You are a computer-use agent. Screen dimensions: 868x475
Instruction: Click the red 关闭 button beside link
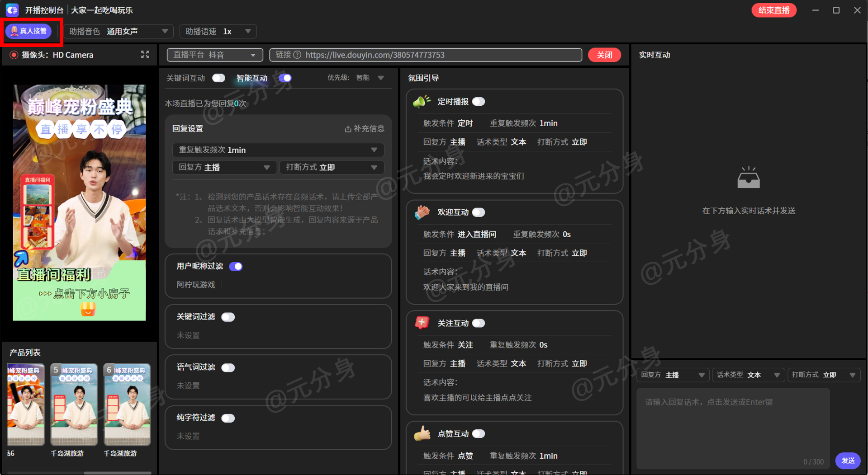604,55
